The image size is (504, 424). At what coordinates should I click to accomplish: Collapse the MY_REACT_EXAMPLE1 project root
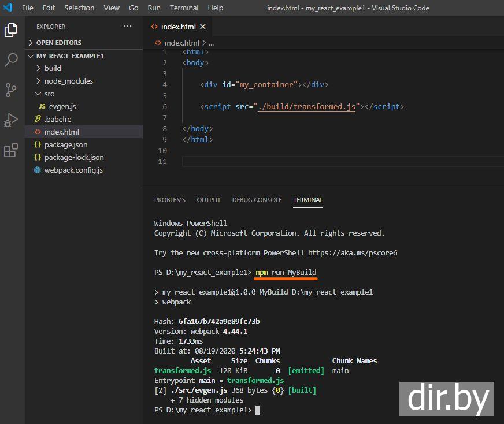click(x=69, y=56)
